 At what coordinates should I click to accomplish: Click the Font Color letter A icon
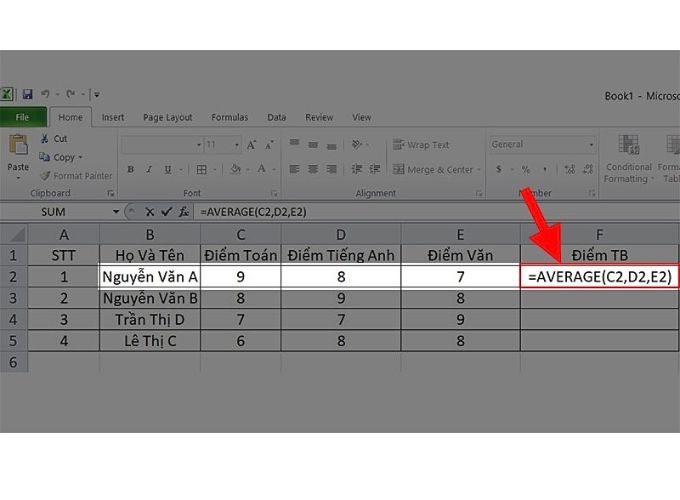click(x=262, y=169)
